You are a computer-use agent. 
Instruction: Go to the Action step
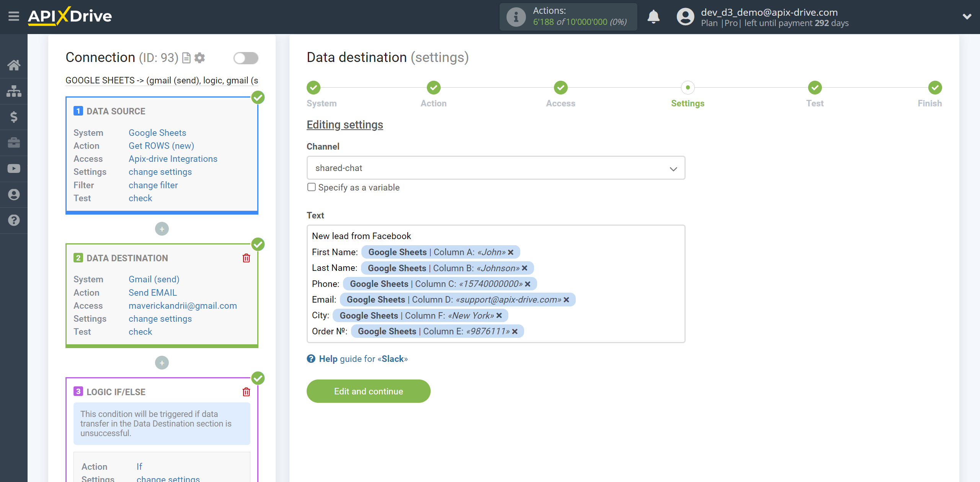(434, 88)
